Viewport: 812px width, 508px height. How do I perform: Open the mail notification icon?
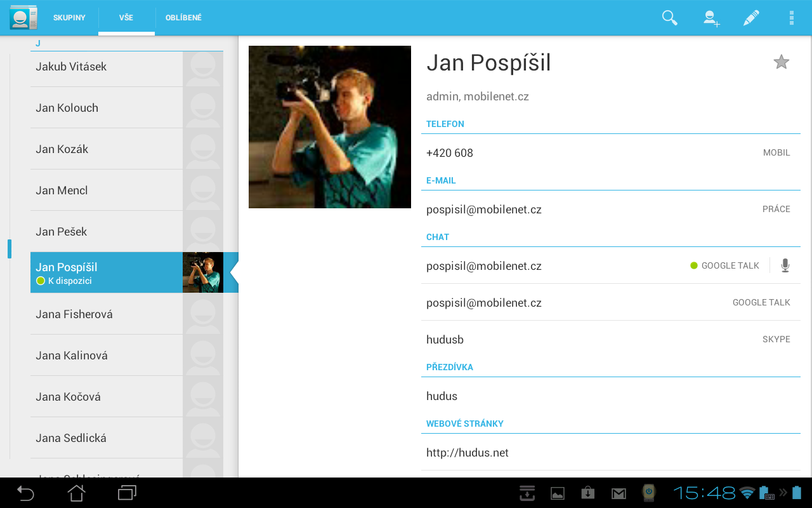(x=619, y=493)
